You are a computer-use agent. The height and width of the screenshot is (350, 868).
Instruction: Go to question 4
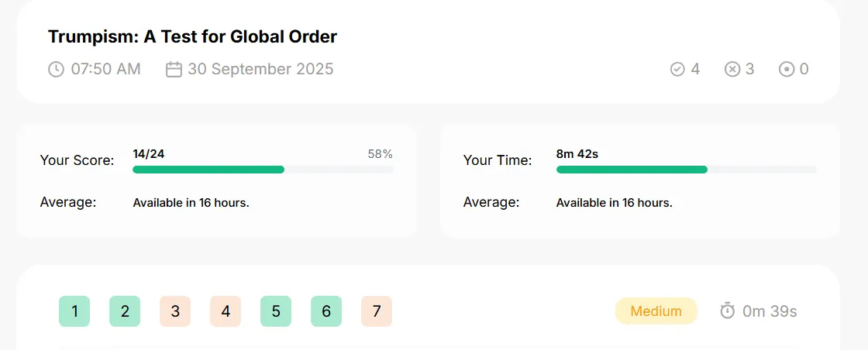[x=226, y=311]
